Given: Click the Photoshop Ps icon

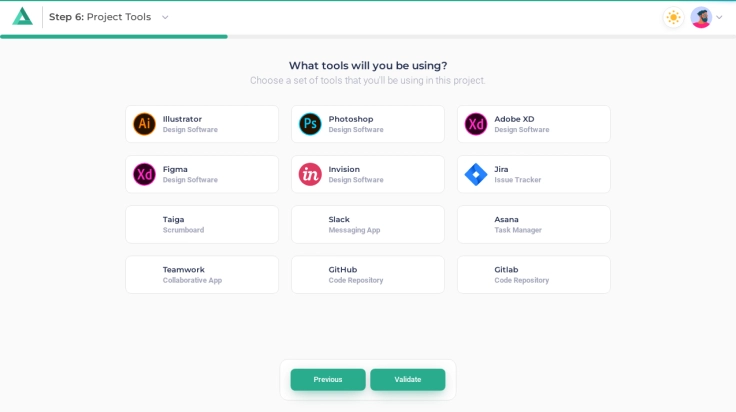Looking at the screenshot, I should point(310,124).
